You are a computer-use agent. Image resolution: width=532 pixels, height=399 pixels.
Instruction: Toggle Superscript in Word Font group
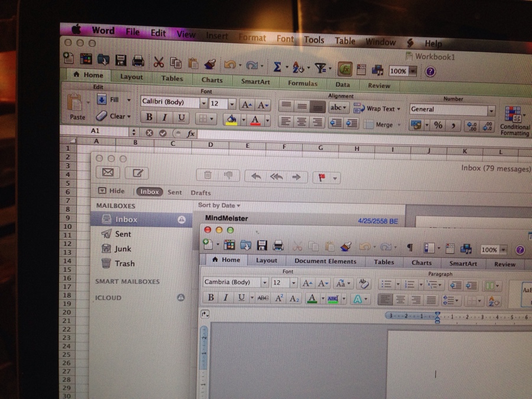[279, 299]
